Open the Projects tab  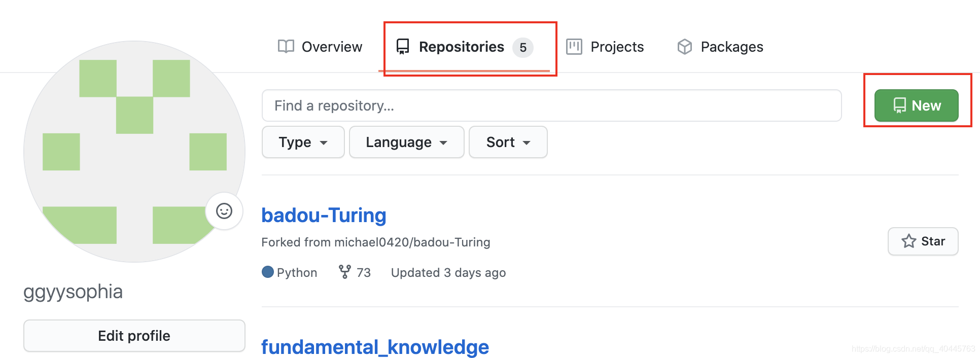tap(605, 47)
